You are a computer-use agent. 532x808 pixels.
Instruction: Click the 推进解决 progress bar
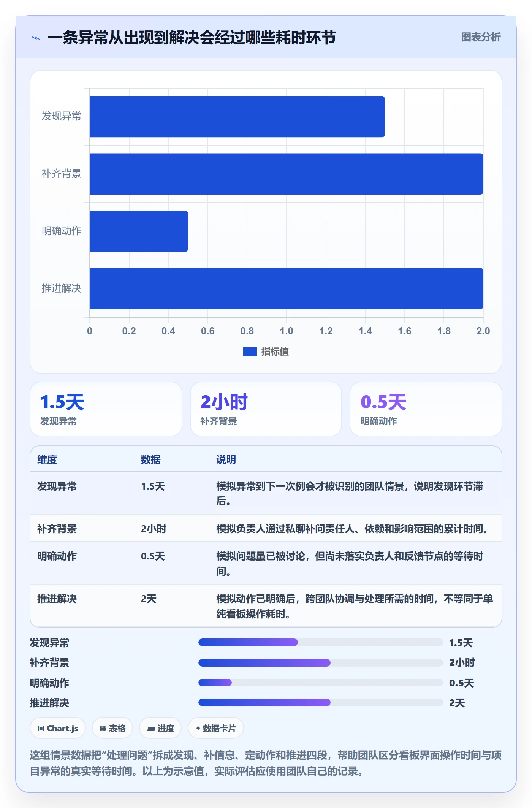[321, 702]
